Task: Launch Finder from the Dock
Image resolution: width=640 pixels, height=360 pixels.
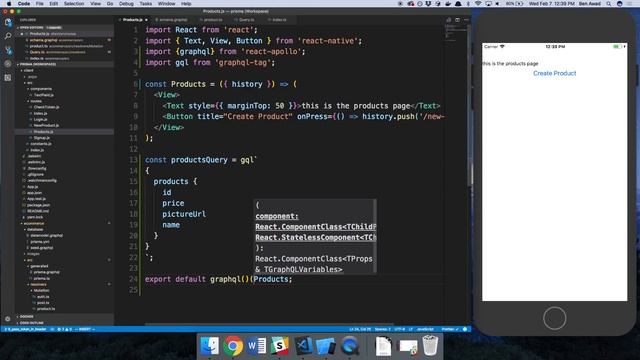Action: pos(210,346)
